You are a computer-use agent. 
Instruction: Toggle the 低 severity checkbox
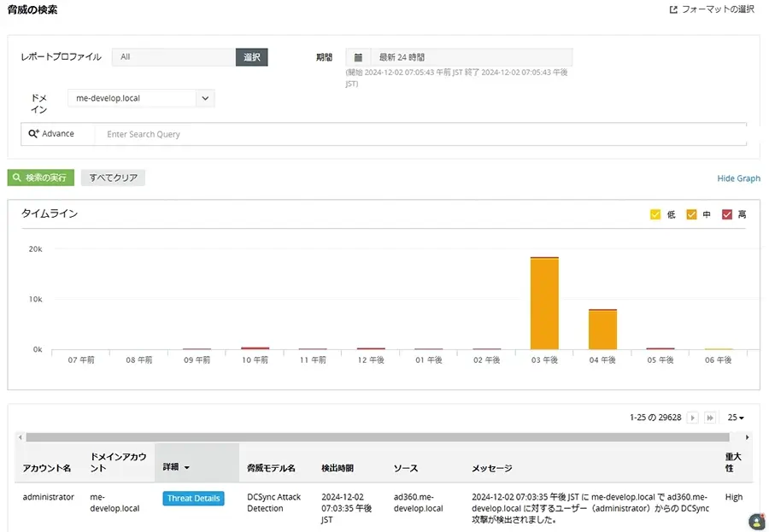(655, 214)
